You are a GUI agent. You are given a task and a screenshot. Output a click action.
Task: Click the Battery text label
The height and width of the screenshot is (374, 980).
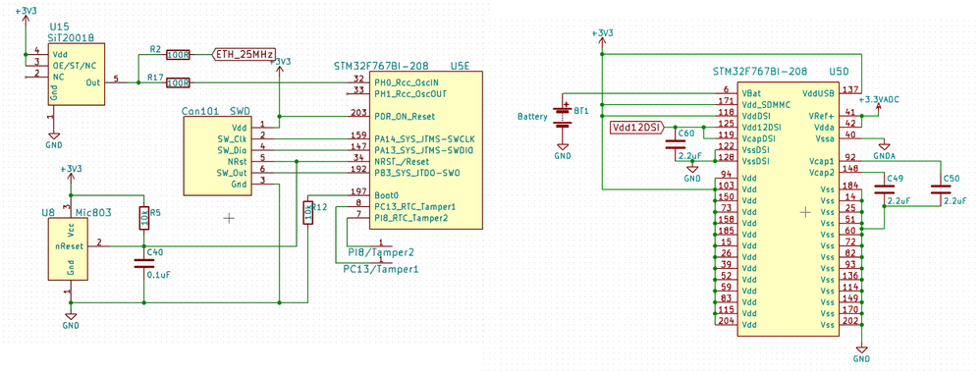point(532,117)
